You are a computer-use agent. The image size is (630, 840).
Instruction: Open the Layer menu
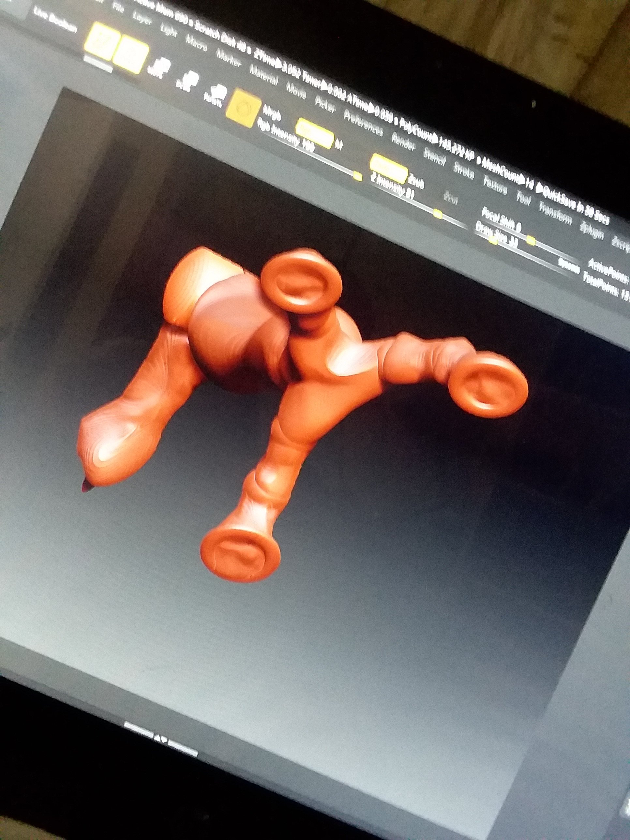click(142, 18)
